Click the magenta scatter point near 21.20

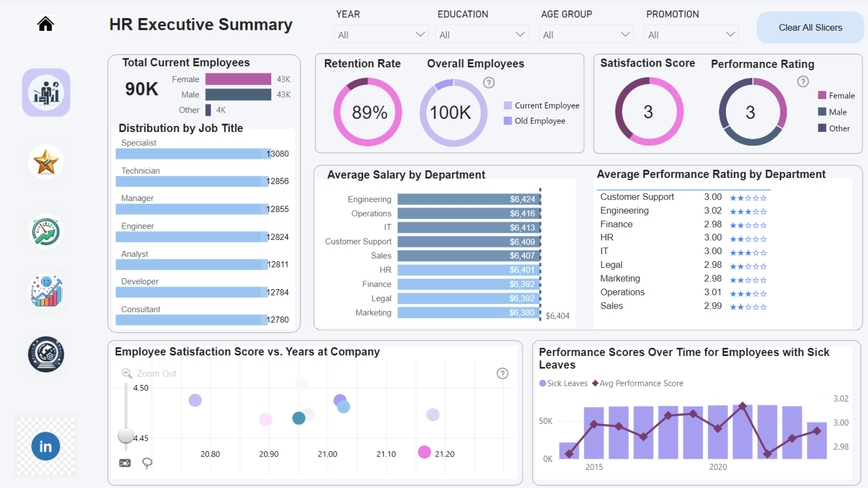(x=425, y=452)
